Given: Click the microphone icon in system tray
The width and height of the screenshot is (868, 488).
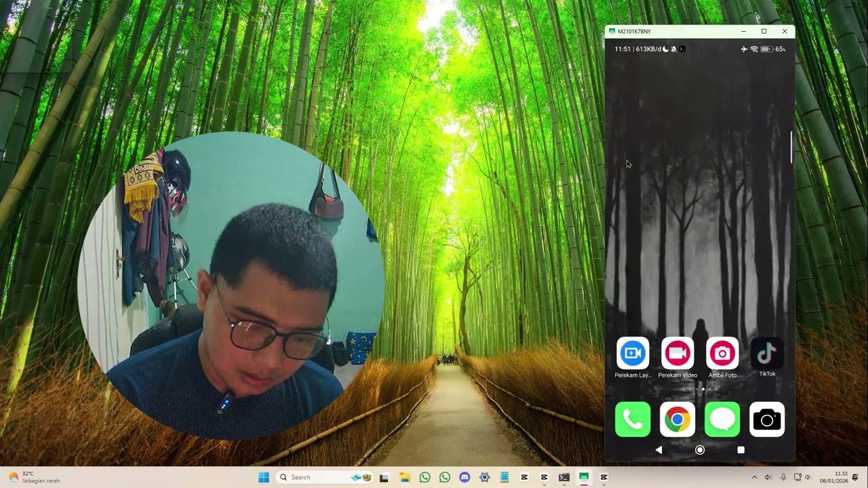Looking at the screenshot, I should point(783,477).
